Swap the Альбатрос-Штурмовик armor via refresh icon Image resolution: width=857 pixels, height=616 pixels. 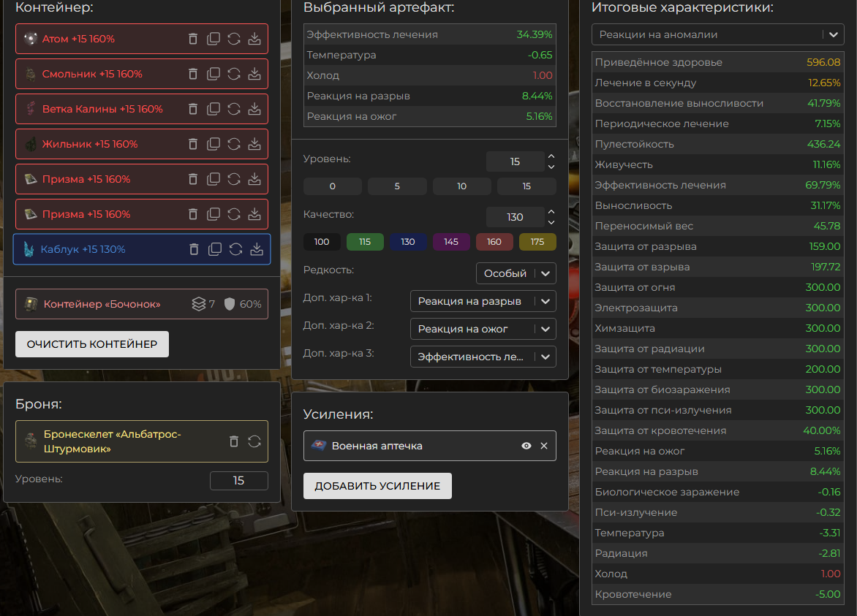(254, 441)
